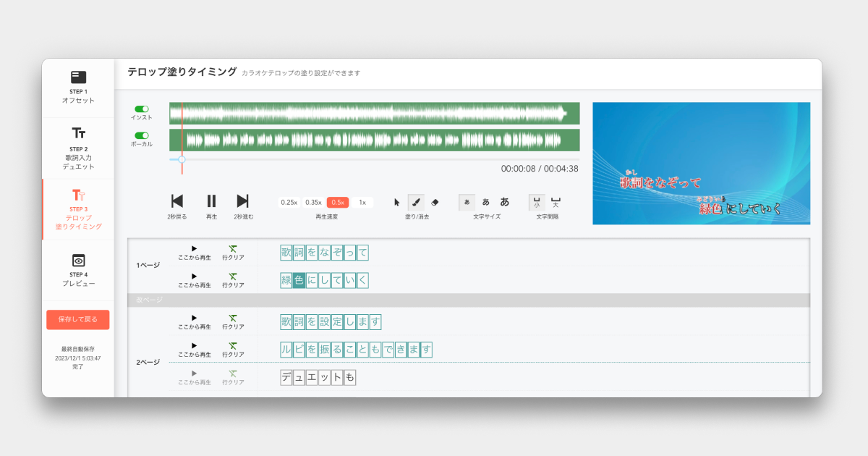Click the rewind 2 seconds icon

[x=176, y=201]
